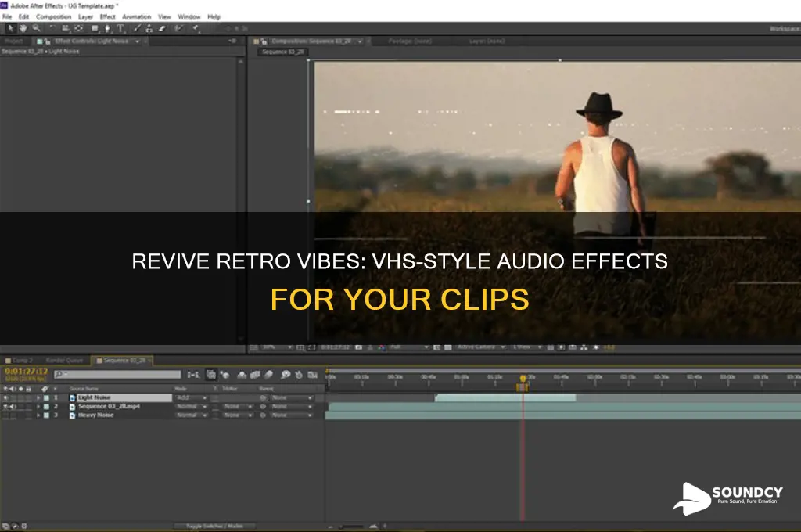Open the Effect menu
The image size is (801, 532).
(108, 17)
